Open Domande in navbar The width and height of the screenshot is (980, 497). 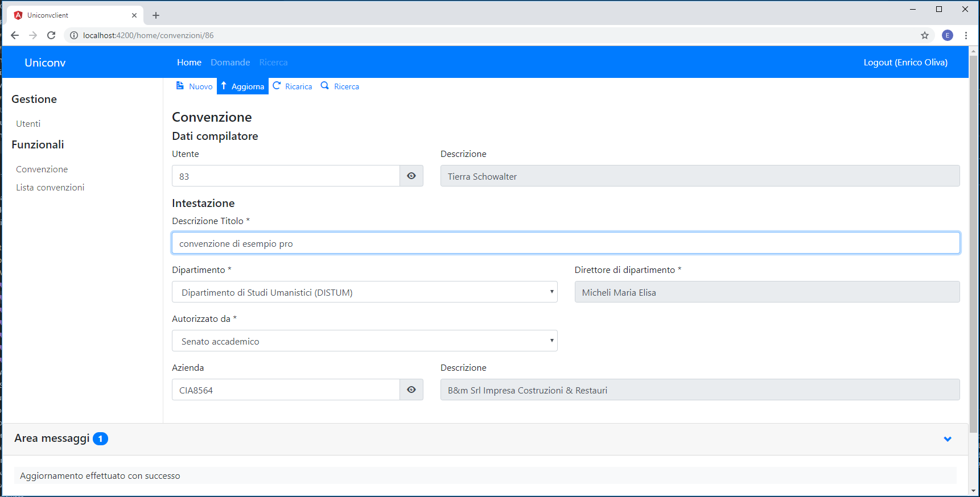pyautogui.click(x=230, y=63)
